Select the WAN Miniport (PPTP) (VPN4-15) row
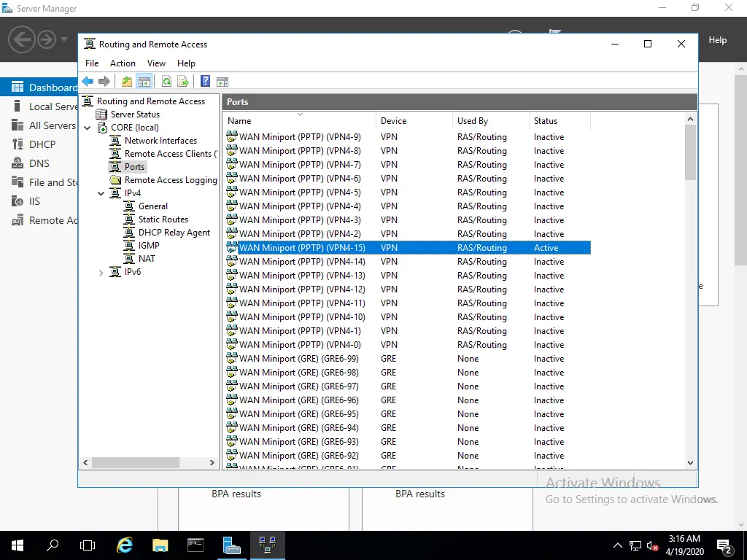747x560 pixels. [408, 248]
